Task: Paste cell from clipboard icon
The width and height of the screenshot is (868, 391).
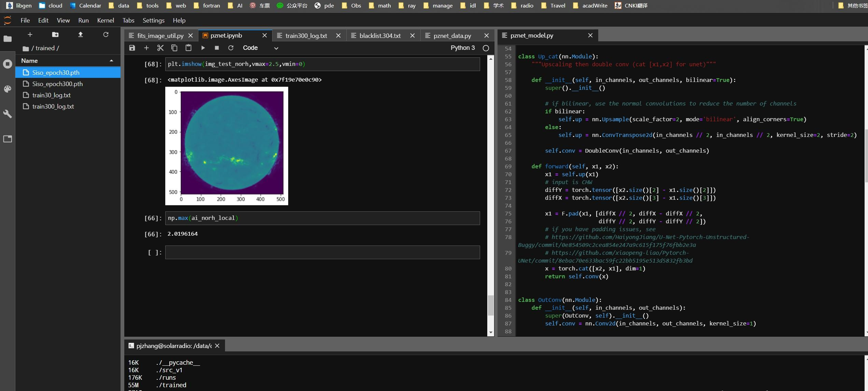Action: (188, 48)
